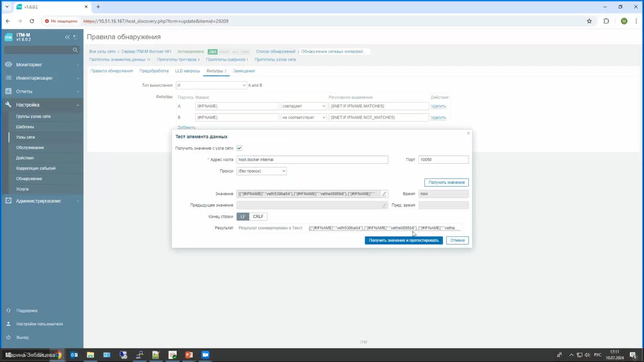
Task: Select LF line ending option
Action: click(x=243, y=216)
